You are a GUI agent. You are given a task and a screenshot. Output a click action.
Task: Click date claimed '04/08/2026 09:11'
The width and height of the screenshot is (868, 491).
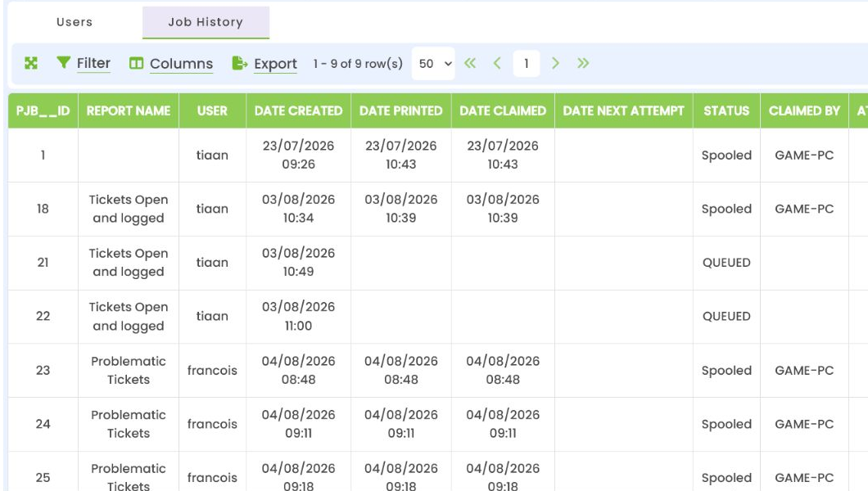503,424
